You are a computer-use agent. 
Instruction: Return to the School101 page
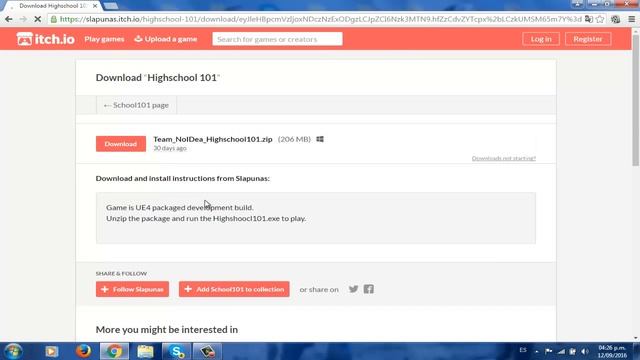(x=136, y=105)
